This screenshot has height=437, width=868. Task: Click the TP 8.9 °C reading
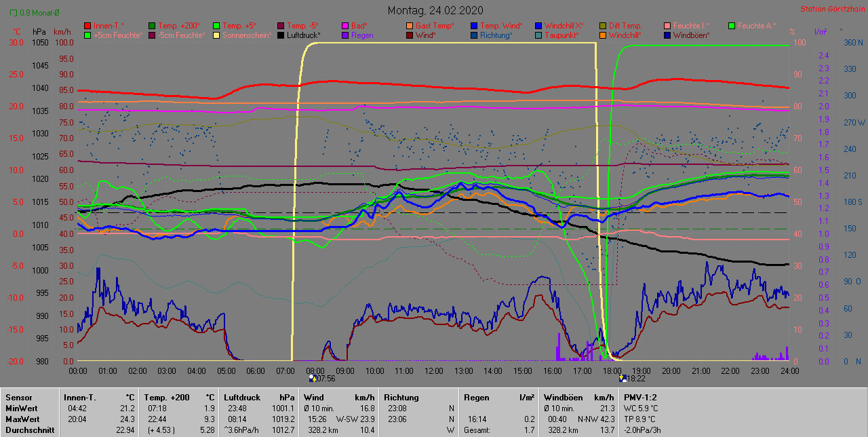(641, 419)
